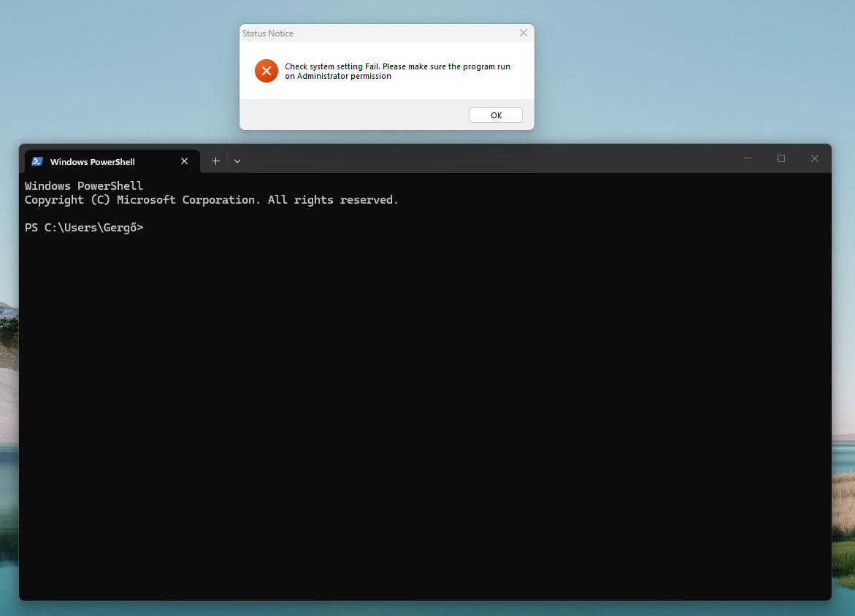The height and width of the screenshot is (616, 855).
Task: Maximize the PowerShell terminal window
Action: point(781,158)
